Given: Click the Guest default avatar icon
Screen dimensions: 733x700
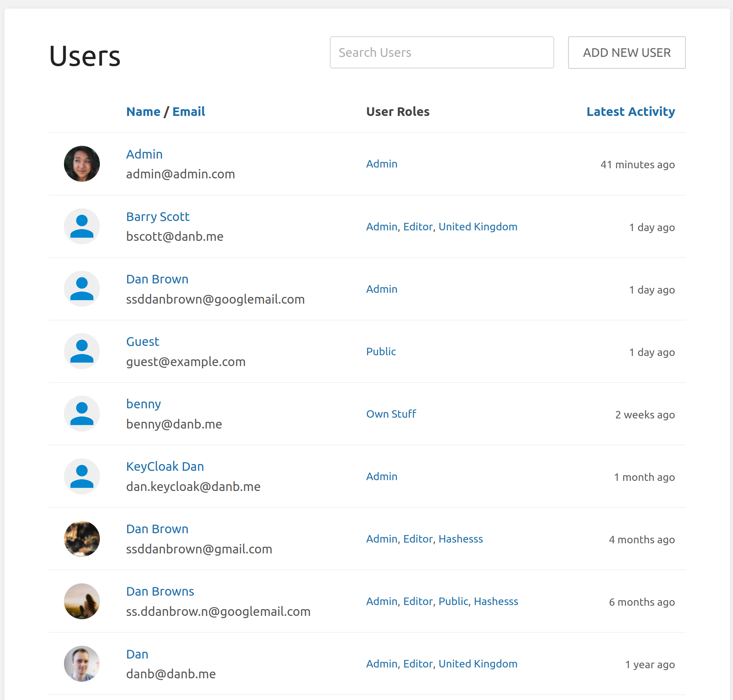Looking at the screenshot, I should pyautogui.click(x=82, y=351).
